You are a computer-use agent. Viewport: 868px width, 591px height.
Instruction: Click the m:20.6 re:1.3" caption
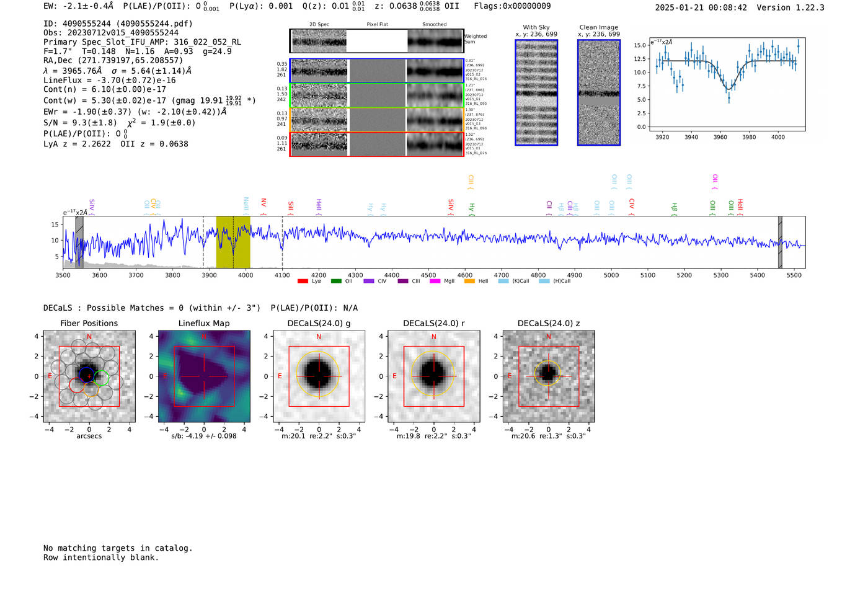pyautogui.click(x=548, y=436)
